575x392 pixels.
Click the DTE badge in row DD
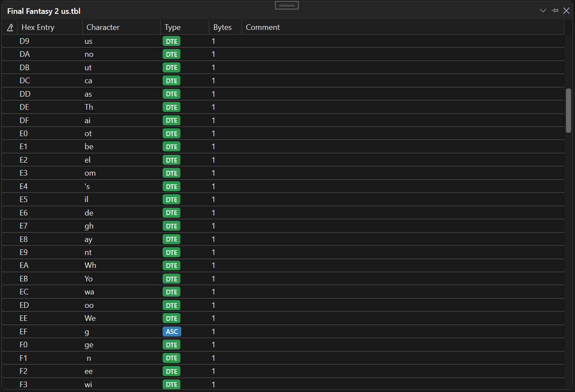[x=172, y=94]
